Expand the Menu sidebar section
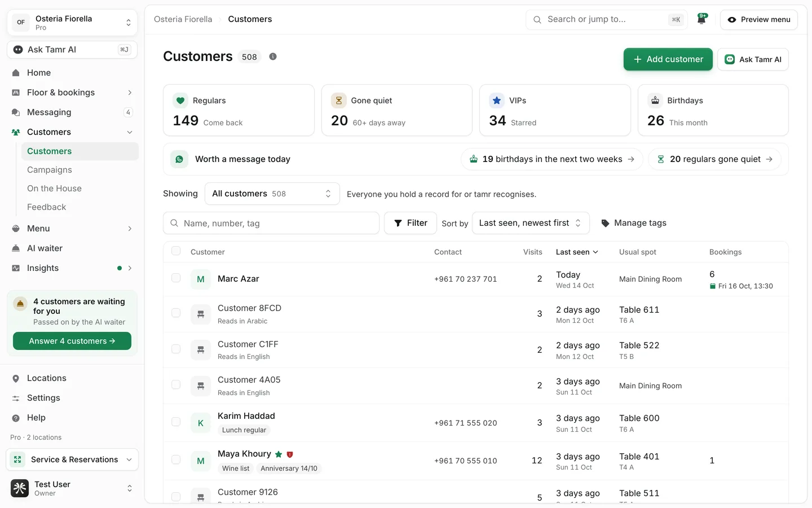This screenshot has width=812, height=508. (72, 229)
